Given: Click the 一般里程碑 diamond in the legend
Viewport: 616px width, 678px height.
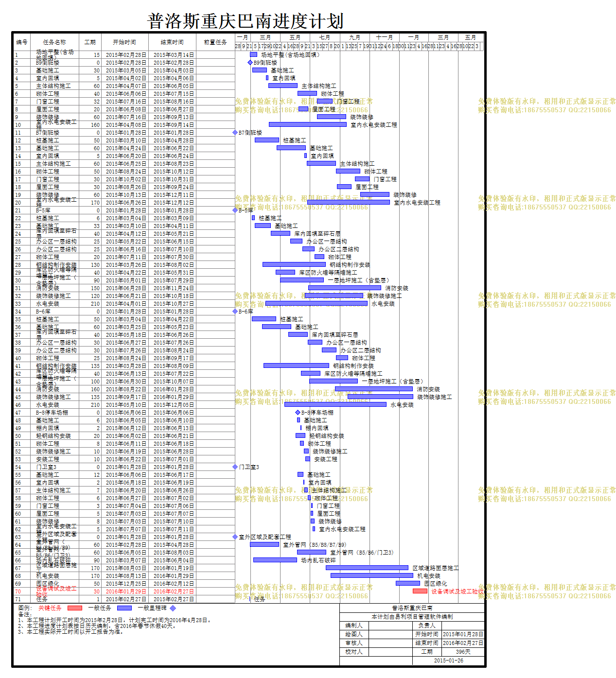Looking at the screenshot, I should tap(173, 608).
